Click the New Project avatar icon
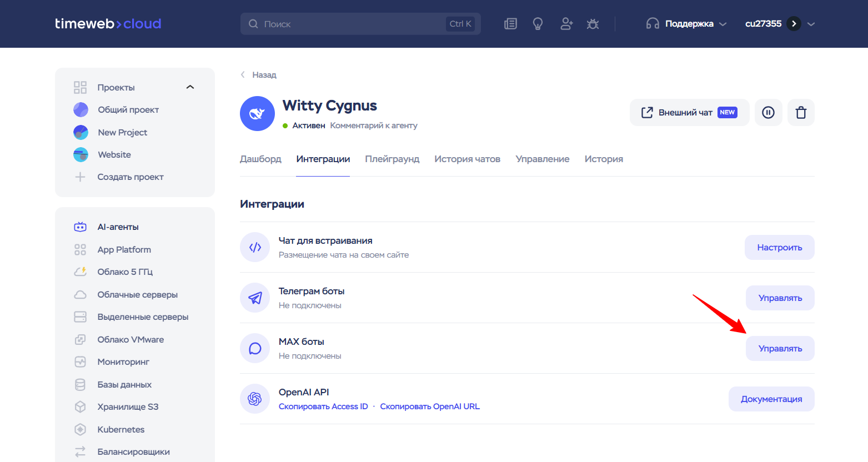Image resolution: width=868 pixels, height=462 pixels. 81,132
